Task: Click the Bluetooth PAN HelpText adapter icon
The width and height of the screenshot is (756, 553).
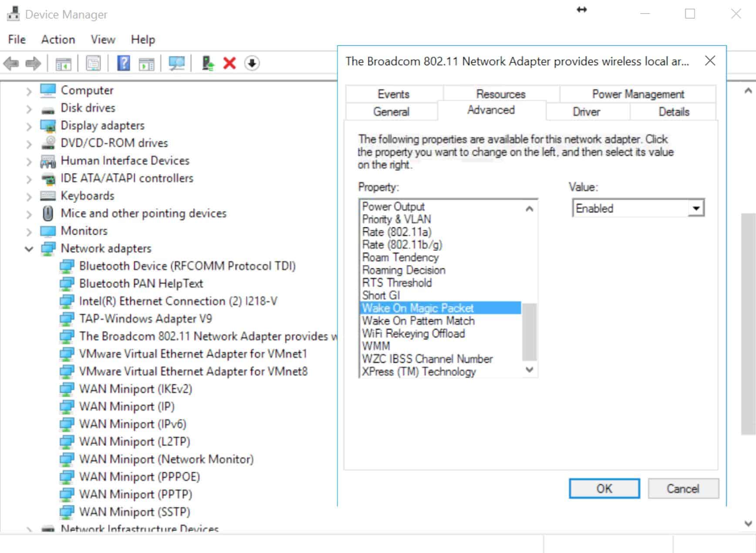Action: coord(67,284)
